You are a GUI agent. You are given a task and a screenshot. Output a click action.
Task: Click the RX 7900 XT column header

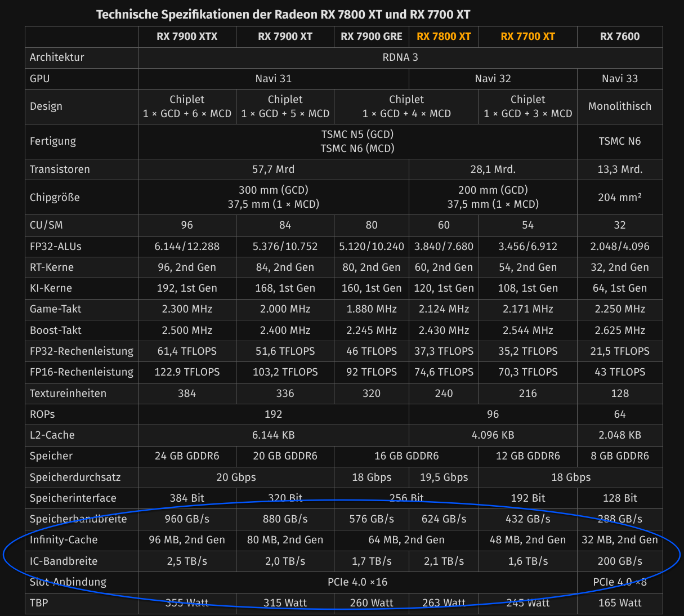click(x=285, y=37)
